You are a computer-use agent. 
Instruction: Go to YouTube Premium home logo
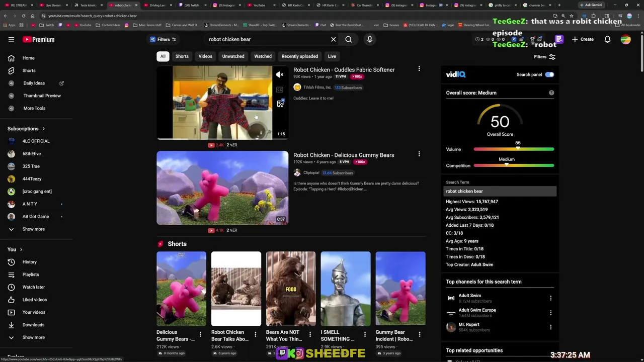[x=39, y=39]
